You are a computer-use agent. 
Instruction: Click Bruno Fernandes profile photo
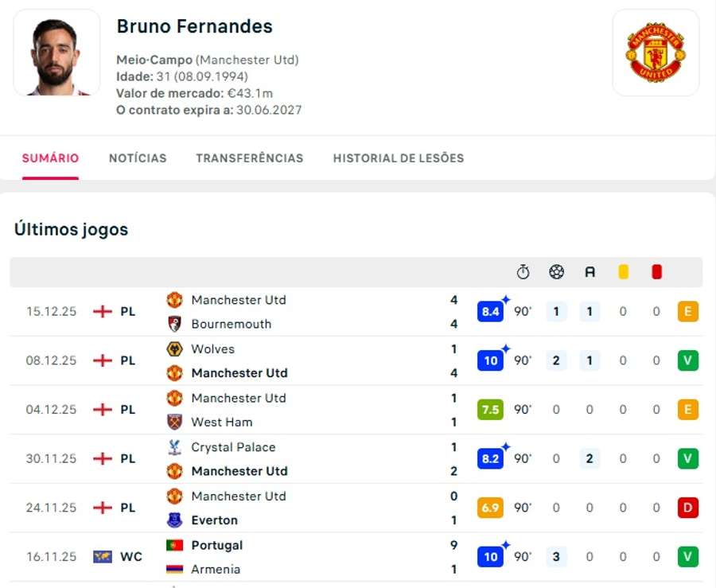[x=56, y=53]
